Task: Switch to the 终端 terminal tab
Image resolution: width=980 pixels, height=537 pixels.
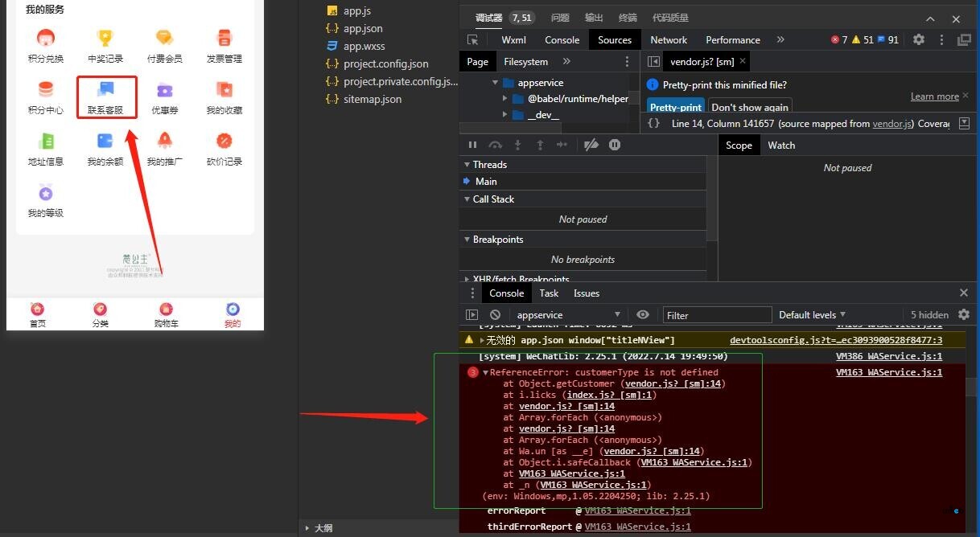Action: click(628, 18)
